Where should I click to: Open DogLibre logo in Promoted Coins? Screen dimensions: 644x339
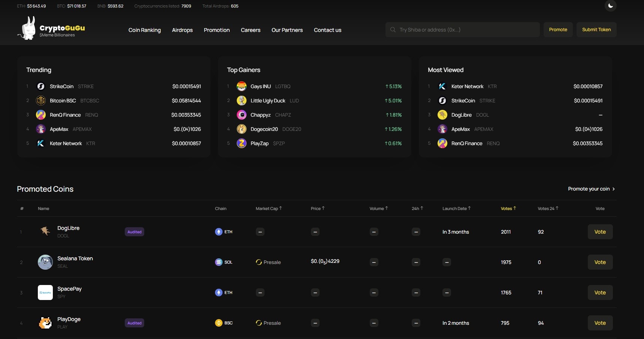45,231
